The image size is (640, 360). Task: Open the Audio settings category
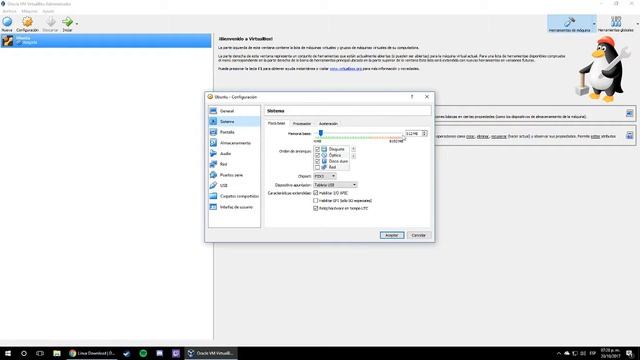coord(234,153)
